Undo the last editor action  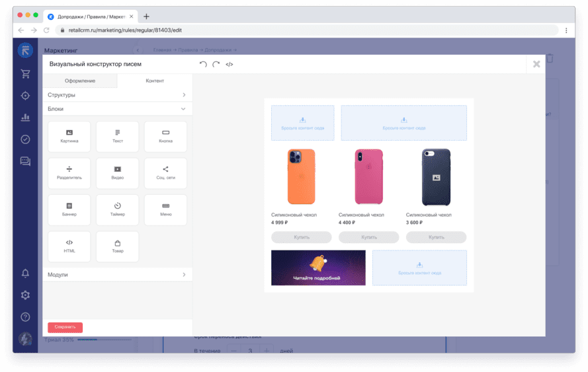pyautogui.click(x=203, y=64)
